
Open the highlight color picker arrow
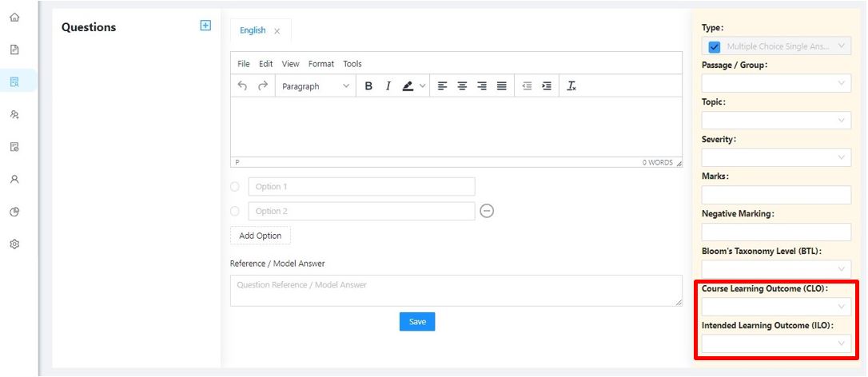click(422, 85)
